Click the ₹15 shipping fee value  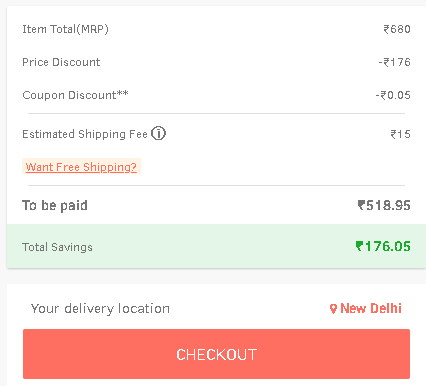(400, 134)
